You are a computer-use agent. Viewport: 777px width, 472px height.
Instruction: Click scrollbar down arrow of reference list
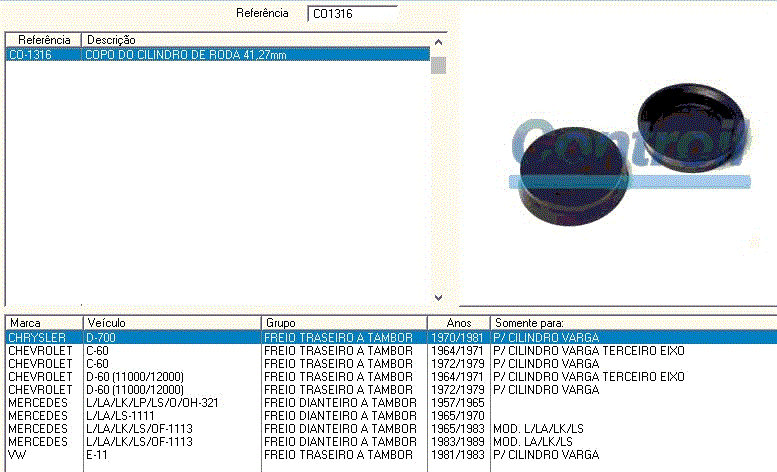click(438, 297)
